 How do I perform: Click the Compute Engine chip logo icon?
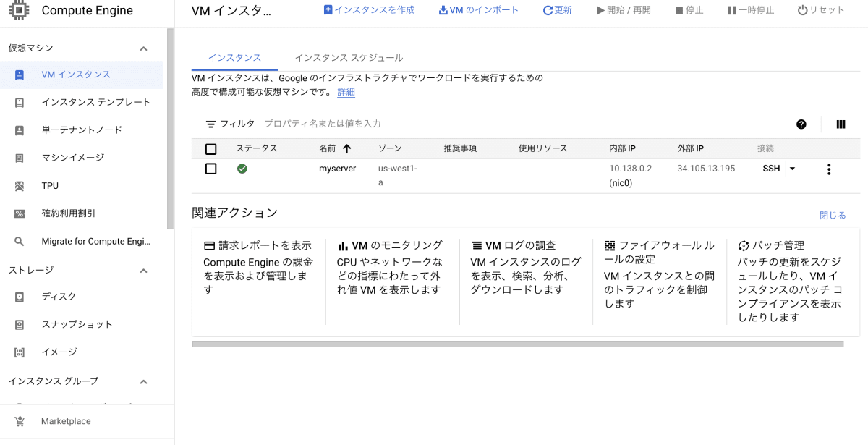pyautogui.click(x=19, y=11)
